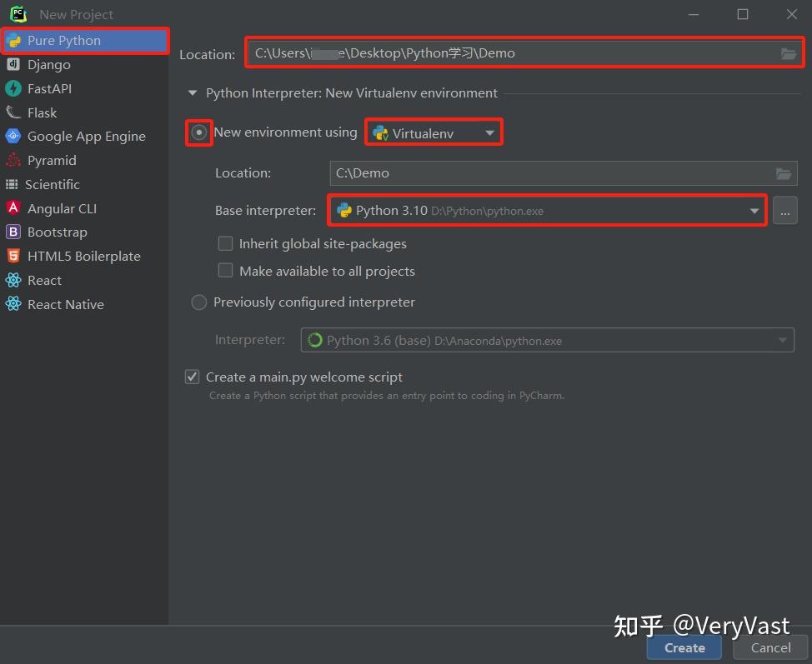Collapse the Python Interpreter section triangle

click(193, 93)
